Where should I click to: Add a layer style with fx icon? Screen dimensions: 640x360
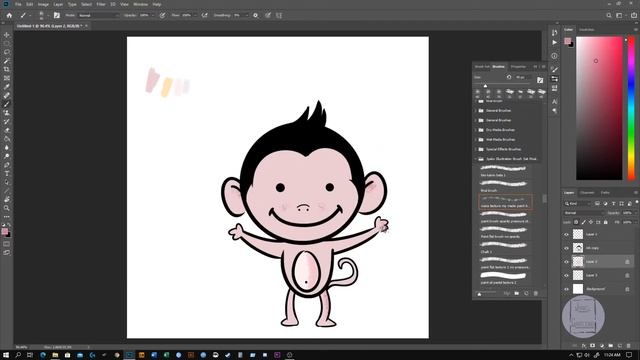pos(584,346)
